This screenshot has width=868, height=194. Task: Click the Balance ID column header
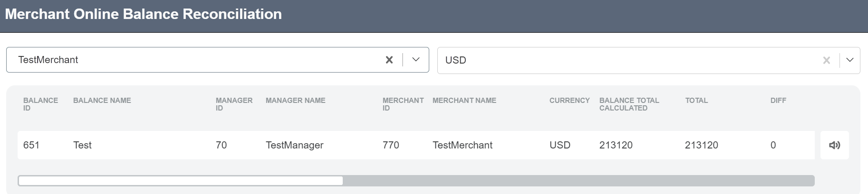[x=40, y=104]
